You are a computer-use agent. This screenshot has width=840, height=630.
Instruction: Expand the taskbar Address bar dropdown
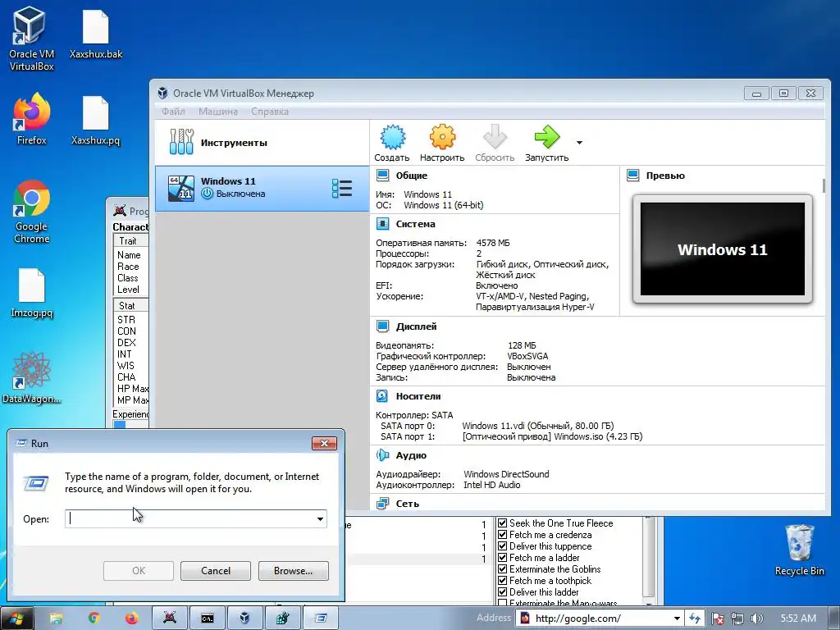click(677, 619)
